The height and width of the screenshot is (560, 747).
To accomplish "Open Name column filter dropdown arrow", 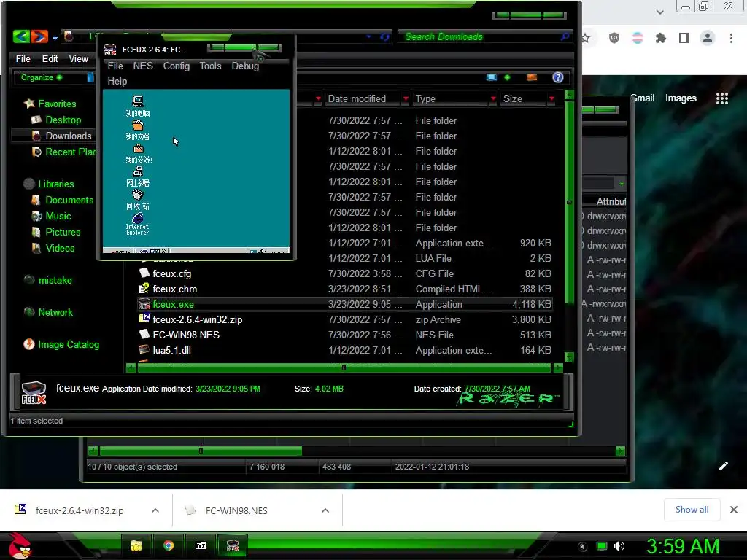I will (318, 98).
